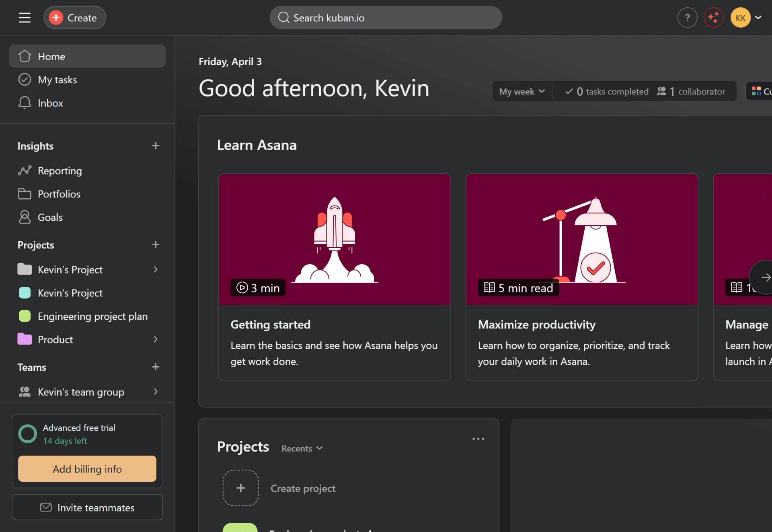Viewport: 772px width, 532px height.
Task: Open Goals in sidebar
Action: (87, 217)
